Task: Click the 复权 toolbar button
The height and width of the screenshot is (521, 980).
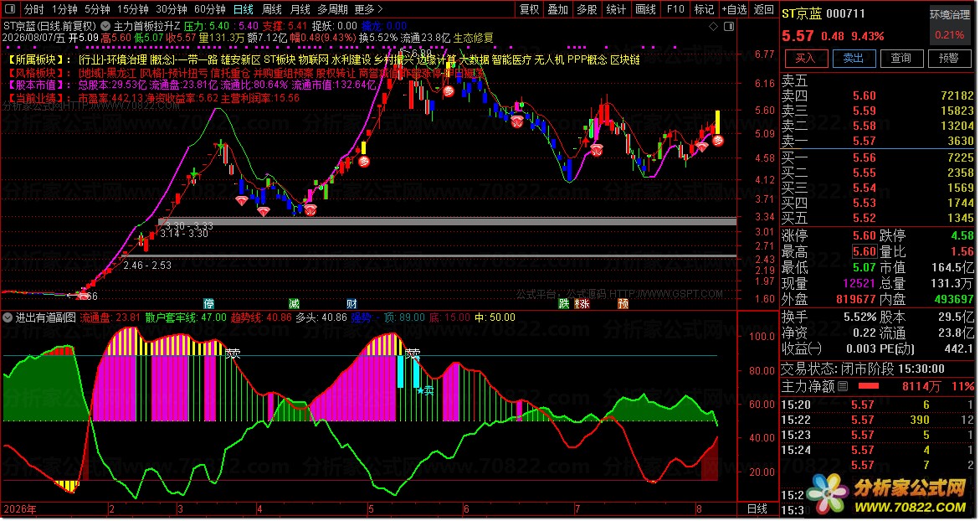Action: click(530, 9)
